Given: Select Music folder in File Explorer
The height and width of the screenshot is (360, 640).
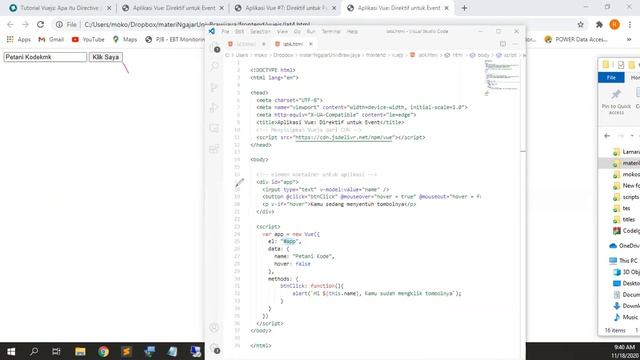Looking at the screenshot, I should (626, 317).
